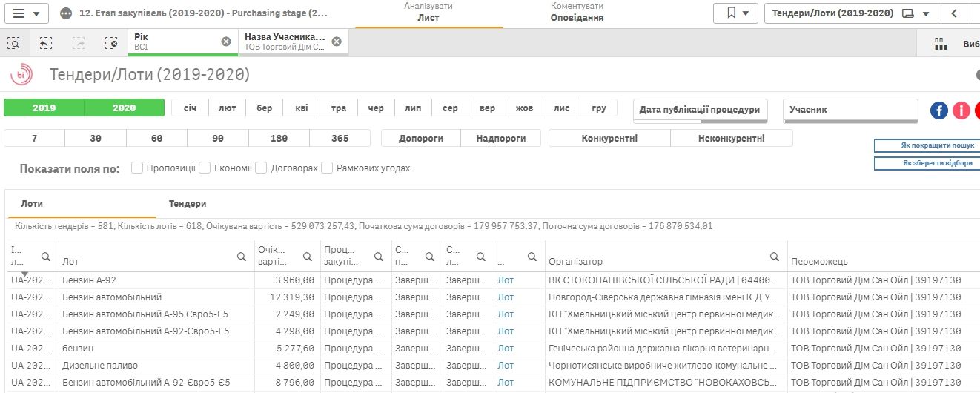The width and height of the screenshot is (980, 393).
Task: Select last 30 days period
Action: (x=96, y=139)
